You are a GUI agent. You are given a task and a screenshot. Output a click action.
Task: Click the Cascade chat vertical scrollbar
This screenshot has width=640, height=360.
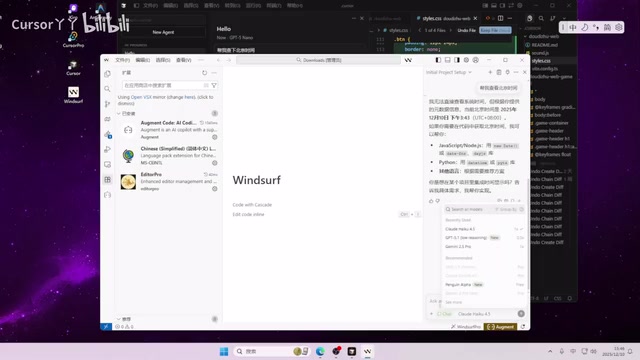coord(529,233)
